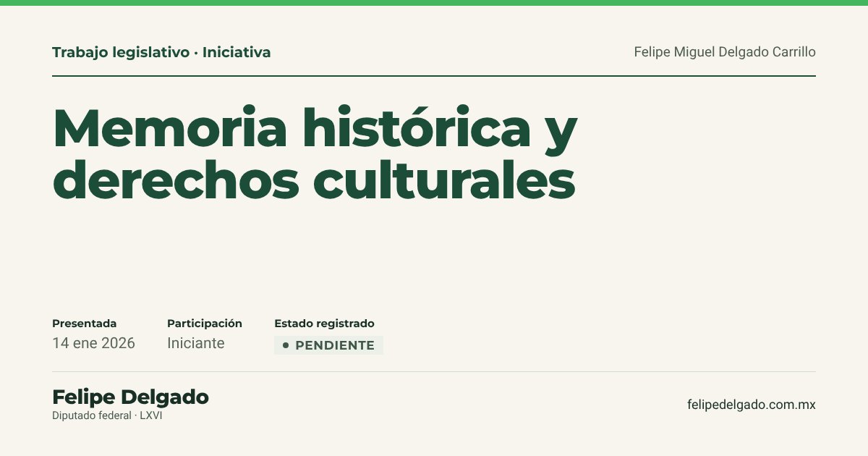This screenshot has height=456, width=868.
Task: Click the title 'Memoria histórica y derechos culturales'
Action: pyautogui.click(x=315, y=153)
